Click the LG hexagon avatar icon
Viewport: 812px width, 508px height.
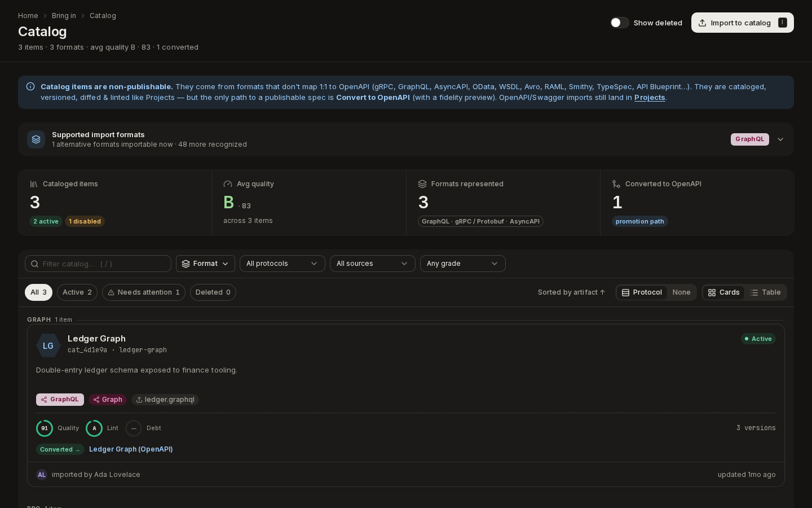click(x=48, y=346)
